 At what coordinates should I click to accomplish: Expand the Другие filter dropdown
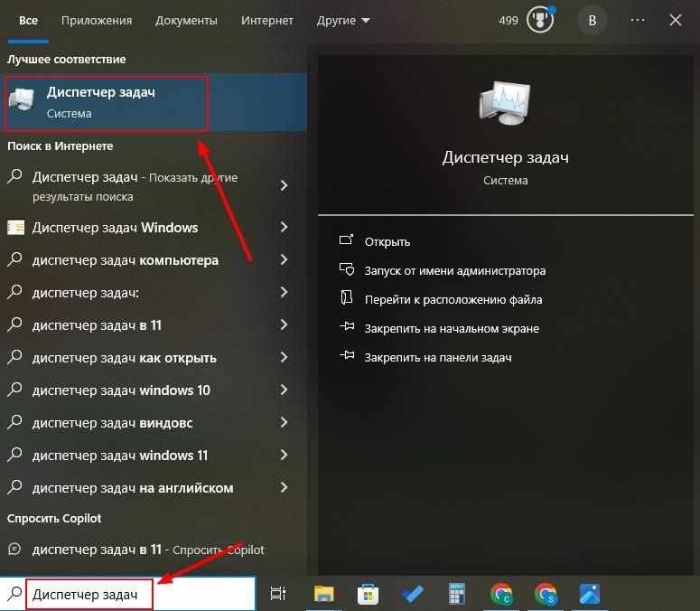(x=343, y=20)
